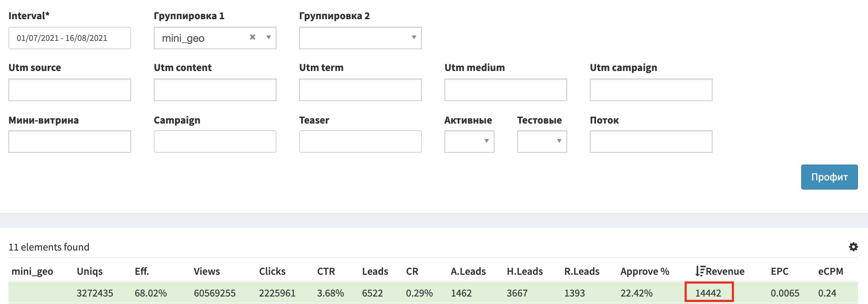Select the Revenue total 14442
Viewport: 868px width, 304px height.
coord(708,293)
